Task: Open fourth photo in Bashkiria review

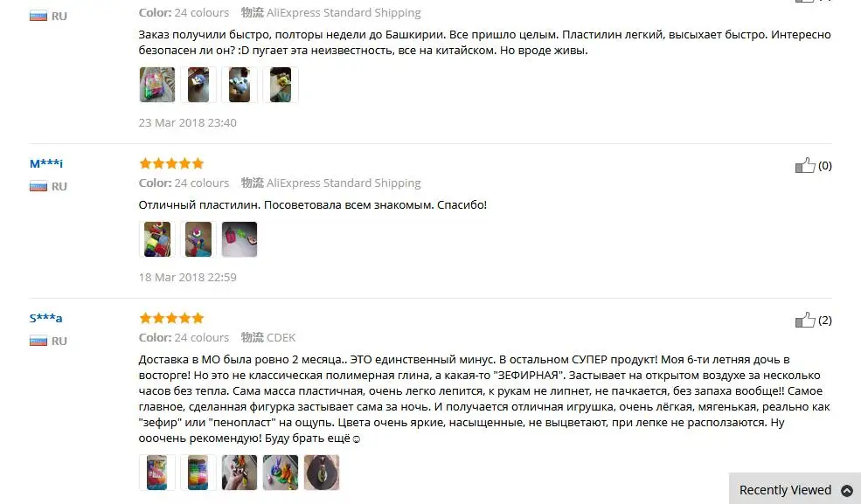Action: pos(281,85)
